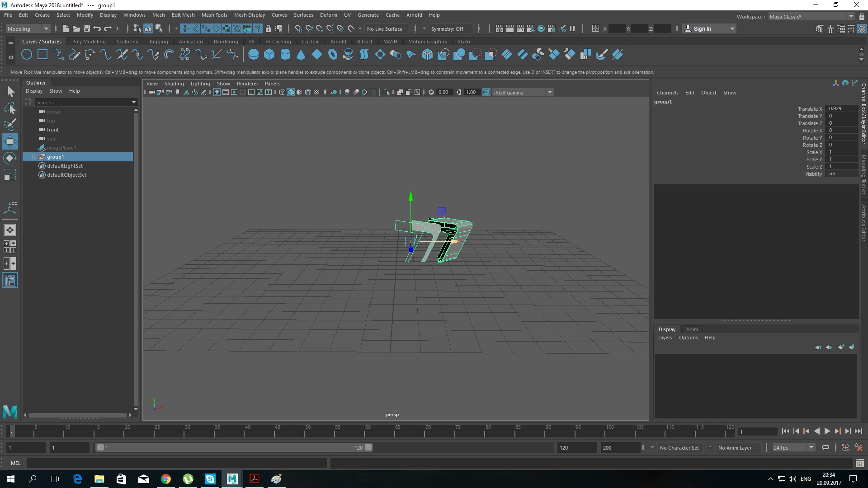Create a polygon cube from shelf
Screen dimensions: 868x488
tap(269, 55)
